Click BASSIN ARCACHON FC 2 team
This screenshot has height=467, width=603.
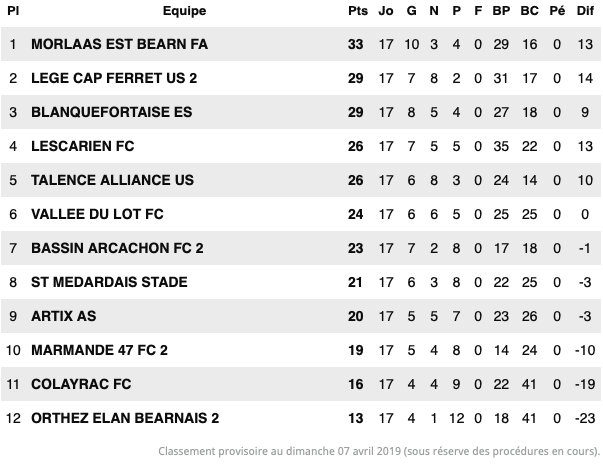pos(117,248)
